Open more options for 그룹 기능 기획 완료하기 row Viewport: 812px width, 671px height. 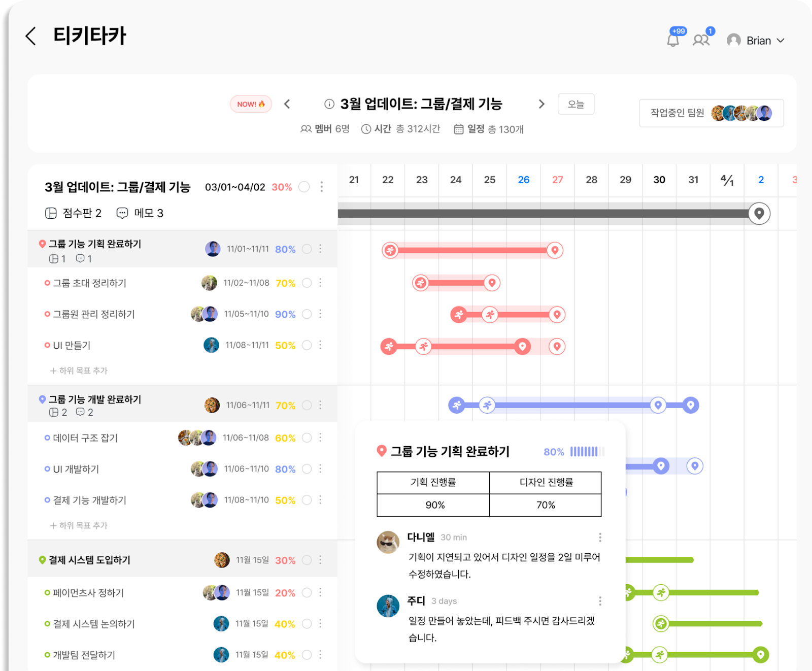pos(320,249)
